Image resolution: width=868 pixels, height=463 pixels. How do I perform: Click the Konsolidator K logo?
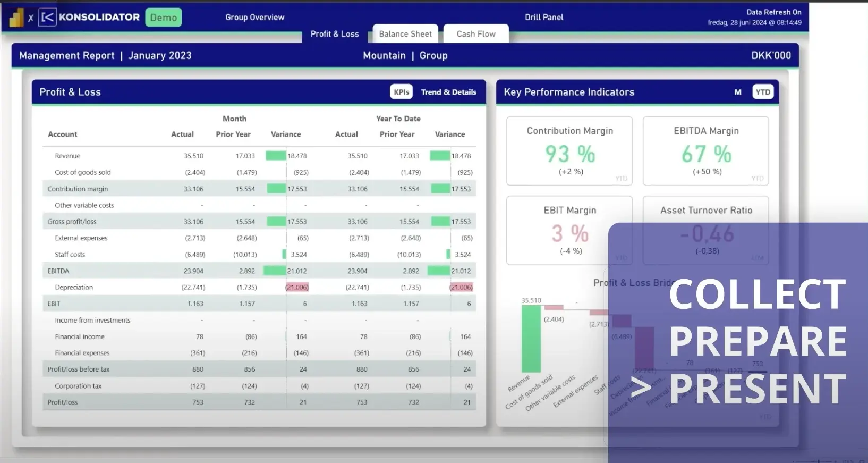coord(47,18)
